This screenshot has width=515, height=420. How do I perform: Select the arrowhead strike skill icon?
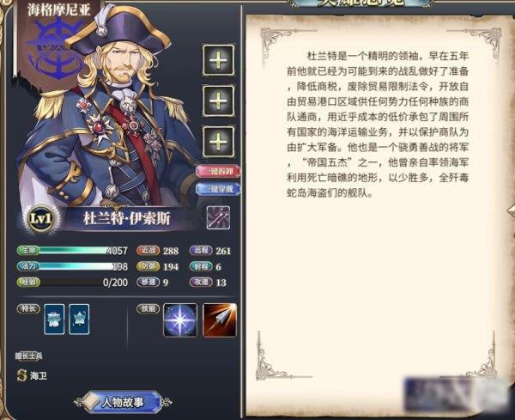(220, 320)
